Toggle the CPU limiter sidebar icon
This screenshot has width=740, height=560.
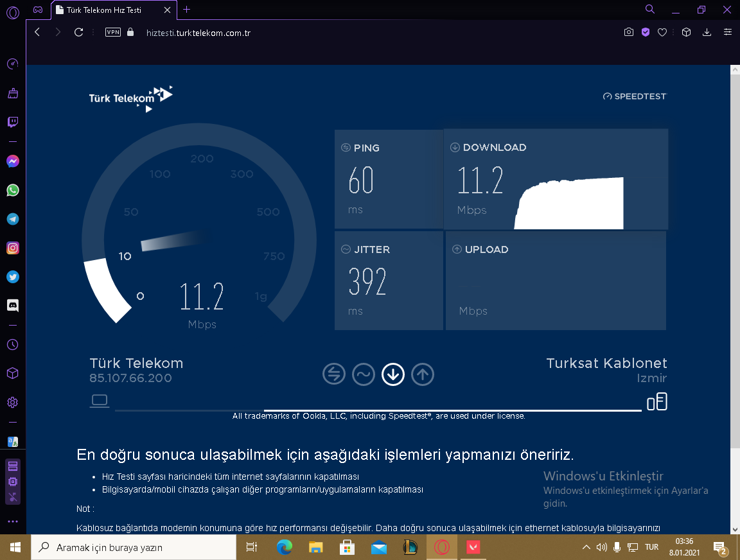13,482
